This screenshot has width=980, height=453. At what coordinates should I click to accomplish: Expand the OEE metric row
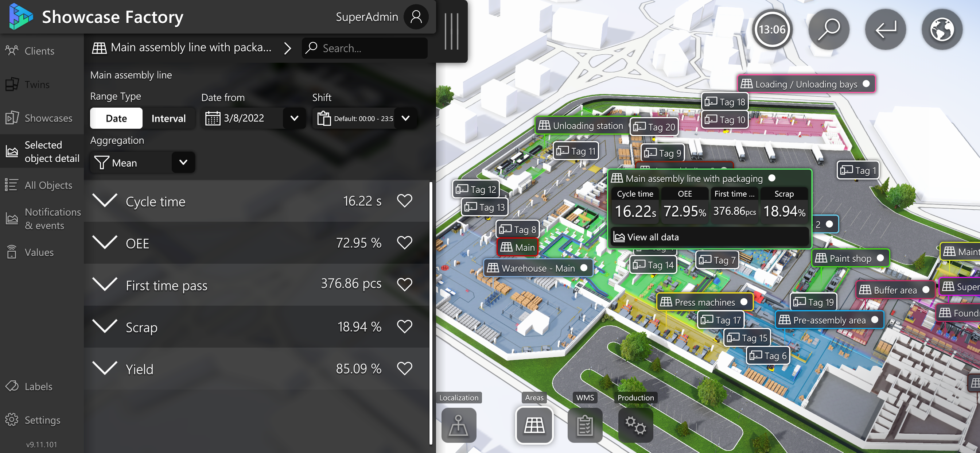pyautogui.click(x=105, y=243)
